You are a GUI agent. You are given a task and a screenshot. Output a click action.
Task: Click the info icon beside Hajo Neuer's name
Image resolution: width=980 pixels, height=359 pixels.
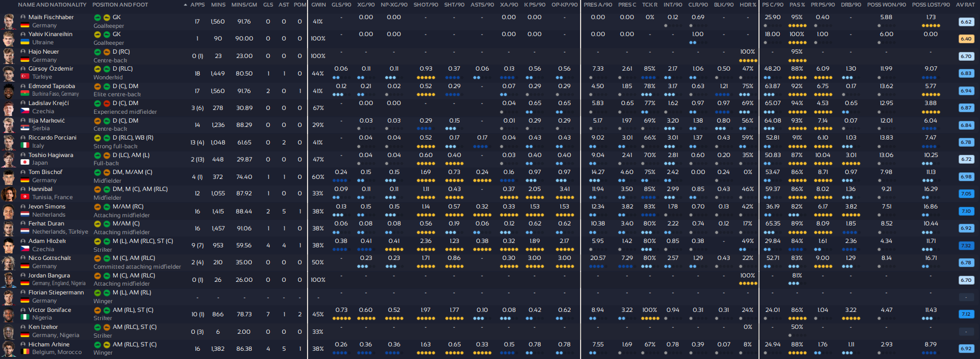pyautogui.click(x=23, y=52)
